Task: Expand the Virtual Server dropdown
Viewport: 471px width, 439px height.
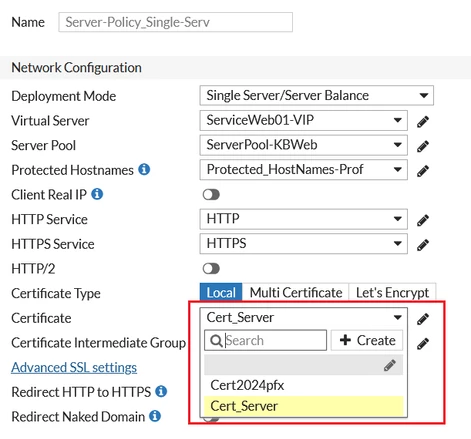Action: pos(304,120)
